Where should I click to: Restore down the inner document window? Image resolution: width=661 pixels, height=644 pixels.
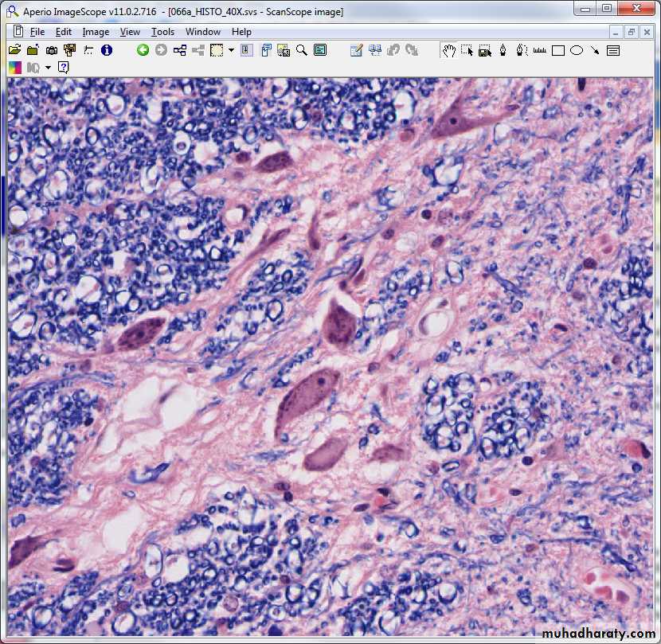[x=632, y=32]
